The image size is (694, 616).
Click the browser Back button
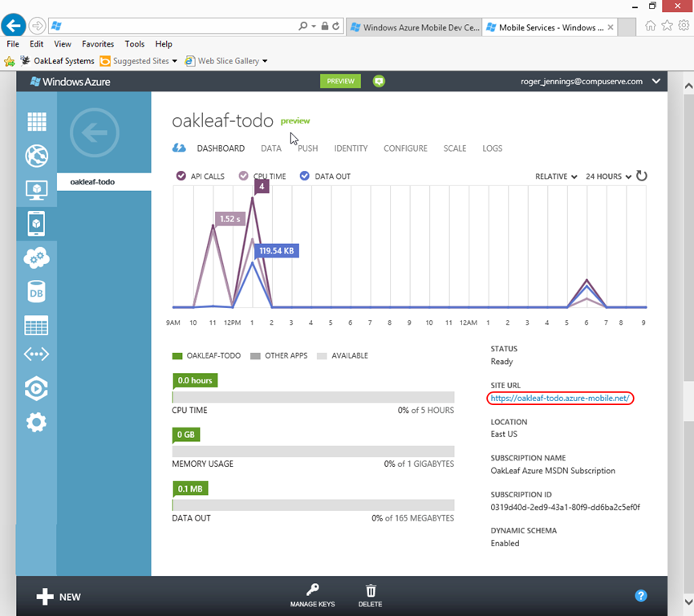(14, 26)
